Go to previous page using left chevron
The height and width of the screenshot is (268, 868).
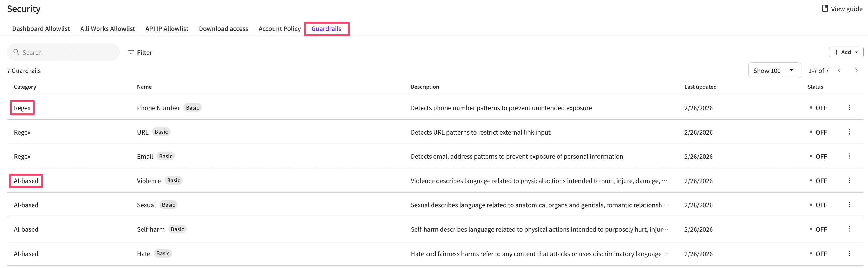click(x=839, y=71)
